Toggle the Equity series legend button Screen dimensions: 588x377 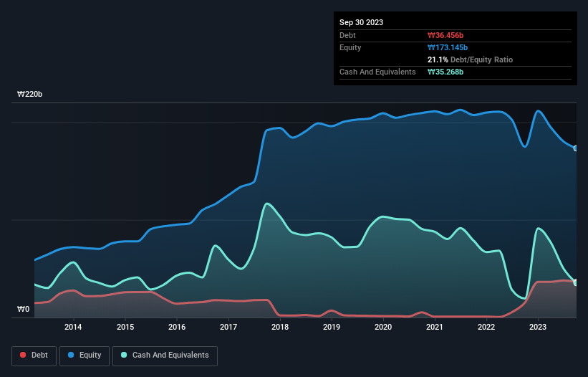pyautogui.click(x=85, y=355)
